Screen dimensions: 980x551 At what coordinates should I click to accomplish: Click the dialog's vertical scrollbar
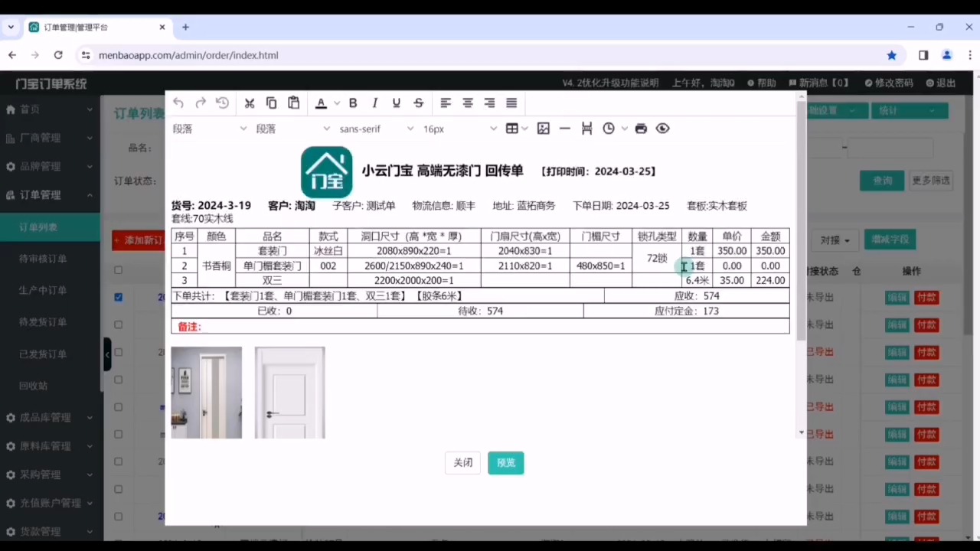(x=802, y=220)
